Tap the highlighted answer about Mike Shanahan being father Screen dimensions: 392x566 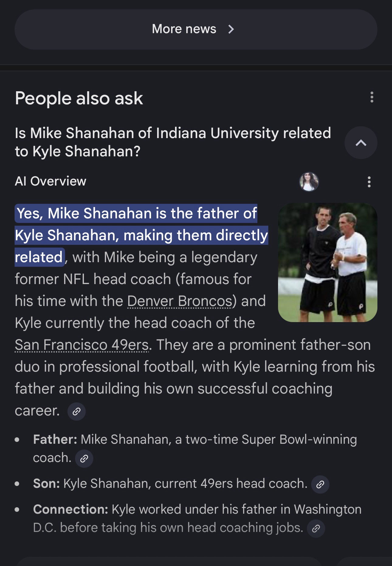[x=141, y=235]
